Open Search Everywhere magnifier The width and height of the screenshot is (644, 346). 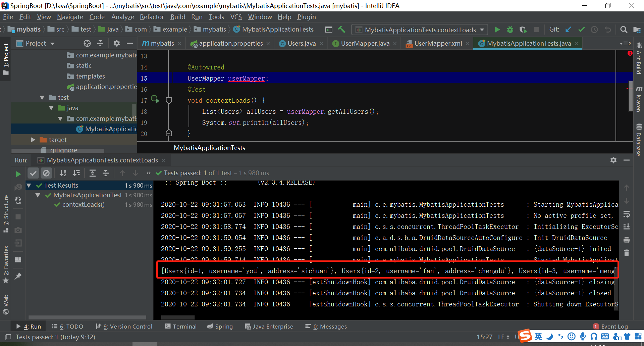(x=624, y=30)
